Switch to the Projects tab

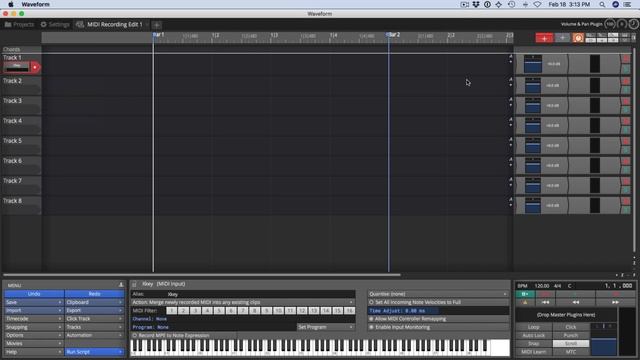click(19, 24)
